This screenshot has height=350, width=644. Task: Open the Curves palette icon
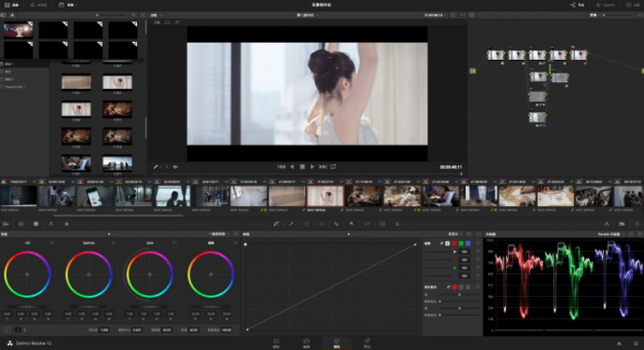(276, 224)
